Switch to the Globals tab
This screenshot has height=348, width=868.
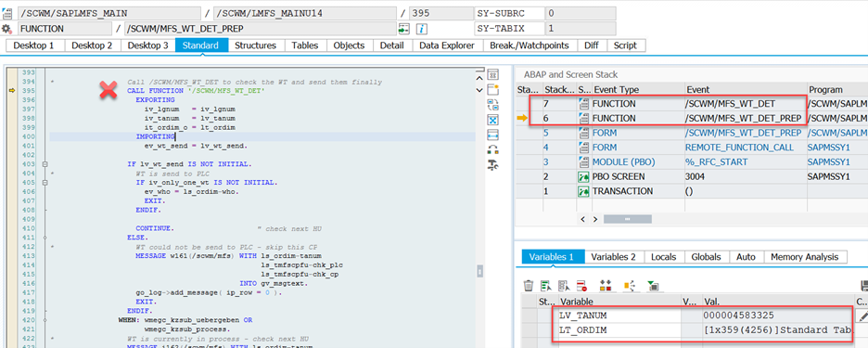[x=707, y=256]
